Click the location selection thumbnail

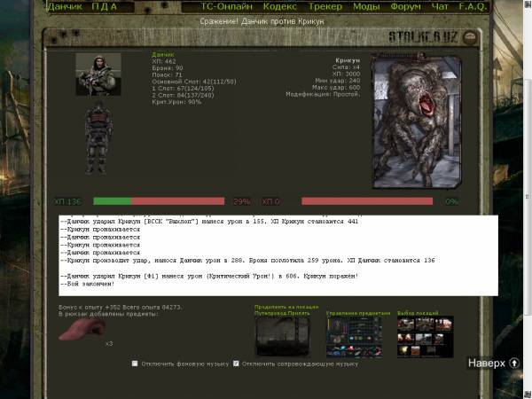click(425, 336)
